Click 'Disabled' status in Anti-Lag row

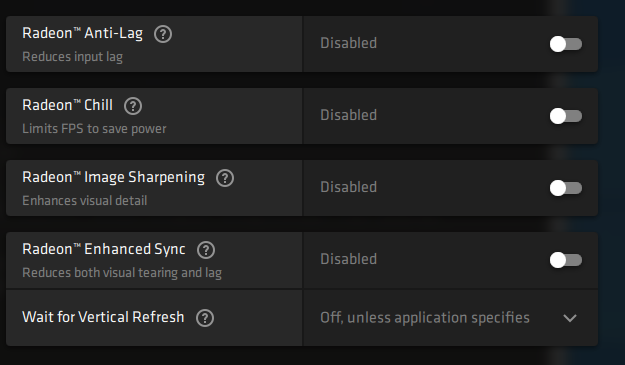(x=348, y=43)
